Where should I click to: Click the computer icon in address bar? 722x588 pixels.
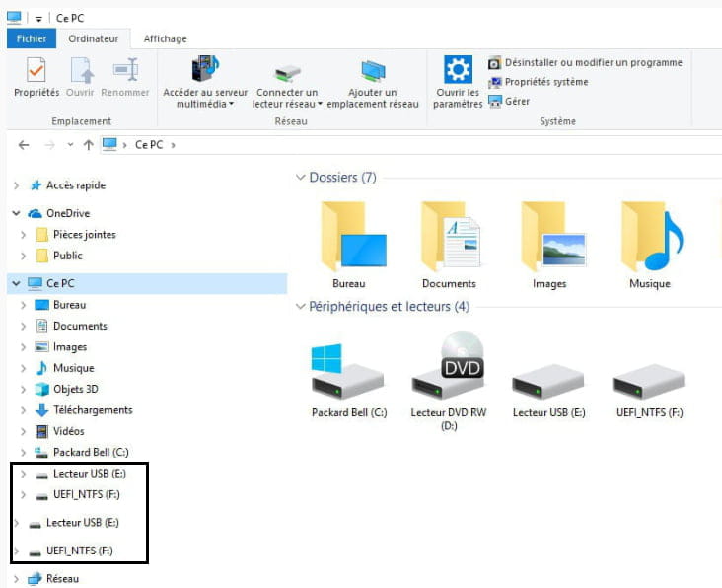109,145
